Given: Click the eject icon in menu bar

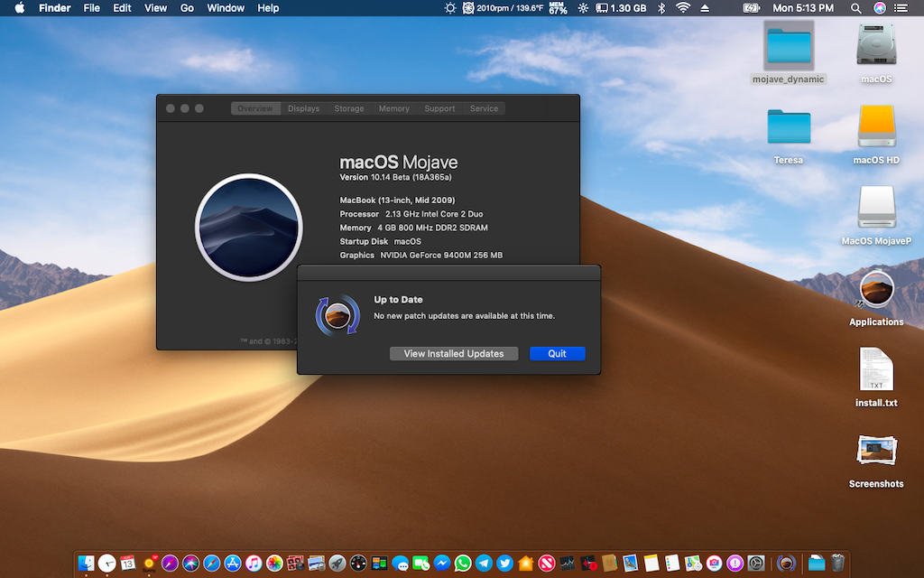Looking at the screenshot, I should point(705,7).
